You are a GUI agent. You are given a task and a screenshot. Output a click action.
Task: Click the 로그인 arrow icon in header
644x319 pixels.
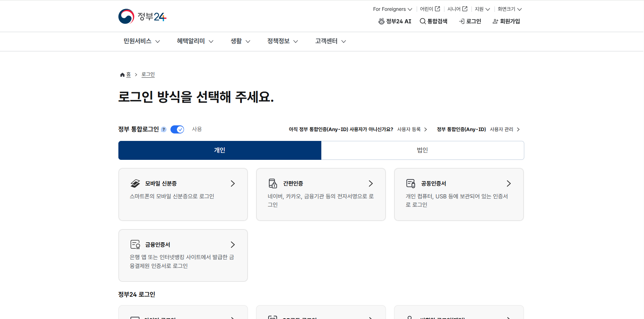coord(462,21)
